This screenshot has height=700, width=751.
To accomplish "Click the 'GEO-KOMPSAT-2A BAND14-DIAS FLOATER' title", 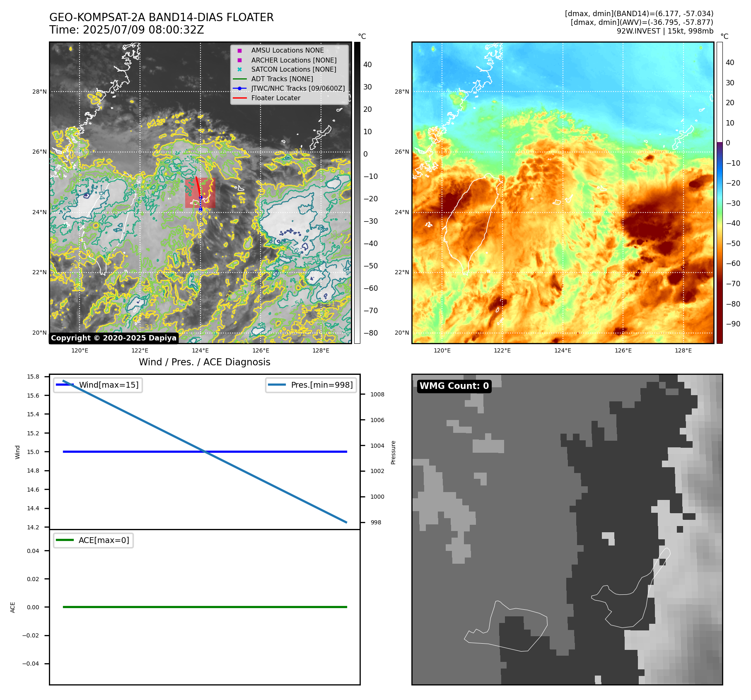I will click(162, 17).
